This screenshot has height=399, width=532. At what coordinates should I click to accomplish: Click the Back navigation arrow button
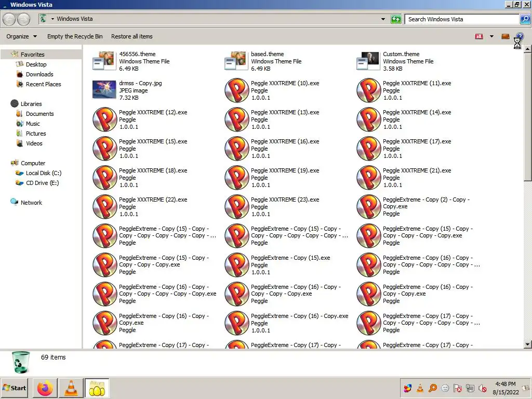[9, 19]
